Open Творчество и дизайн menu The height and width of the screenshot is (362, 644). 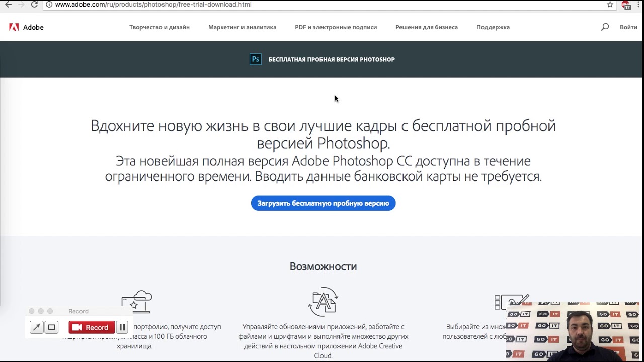(x=159, y=27)
